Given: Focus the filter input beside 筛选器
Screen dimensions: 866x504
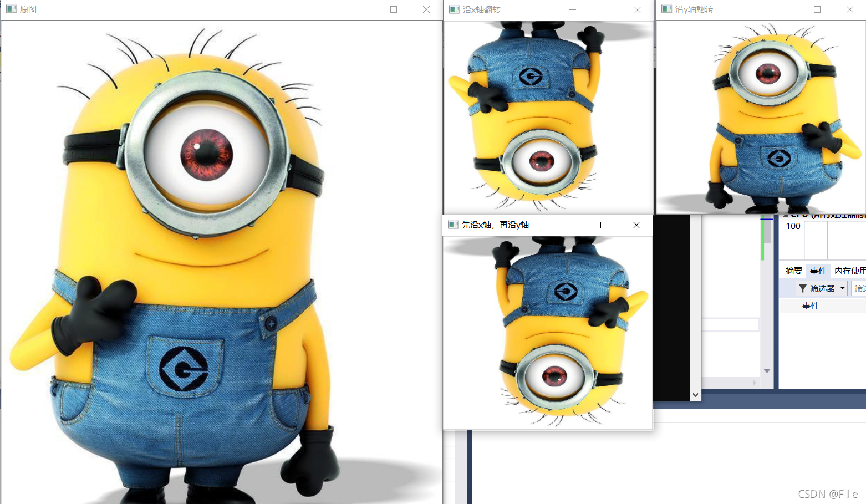Looking at the screenshot, I should [859, 288].
